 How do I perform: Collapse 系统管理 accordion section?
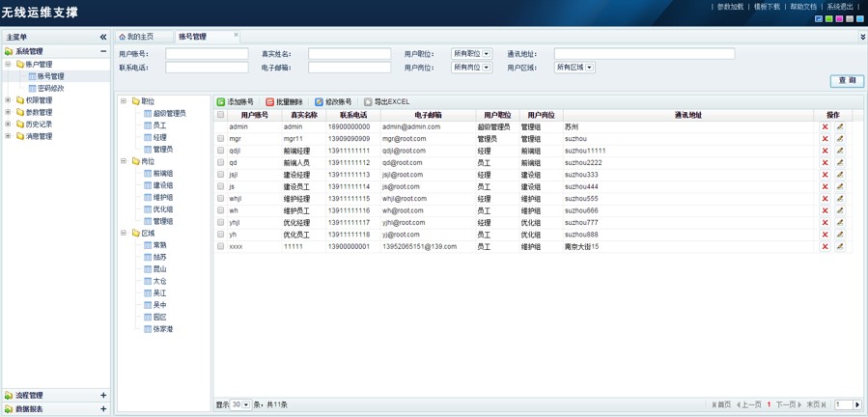(x=103, y=51)
